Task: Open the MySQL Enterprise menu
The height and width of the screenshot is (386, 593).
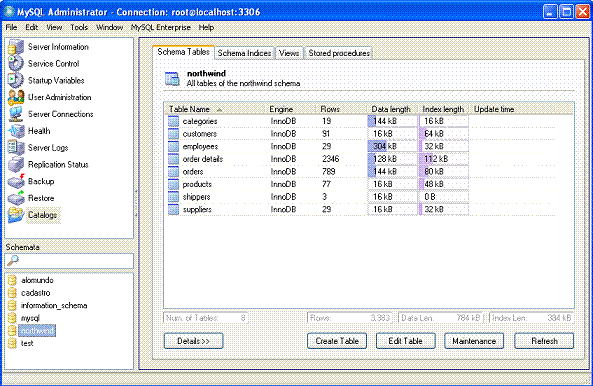Action: click(161, 27)
